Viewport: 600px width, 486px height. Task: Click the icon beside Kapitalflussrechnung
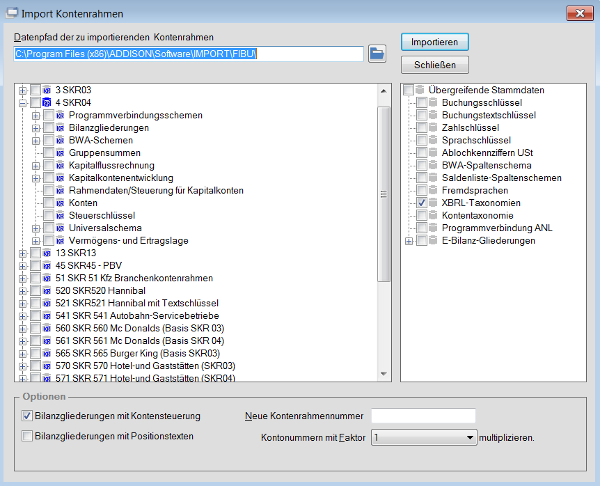pyautogui.click(x=60, y=166)
